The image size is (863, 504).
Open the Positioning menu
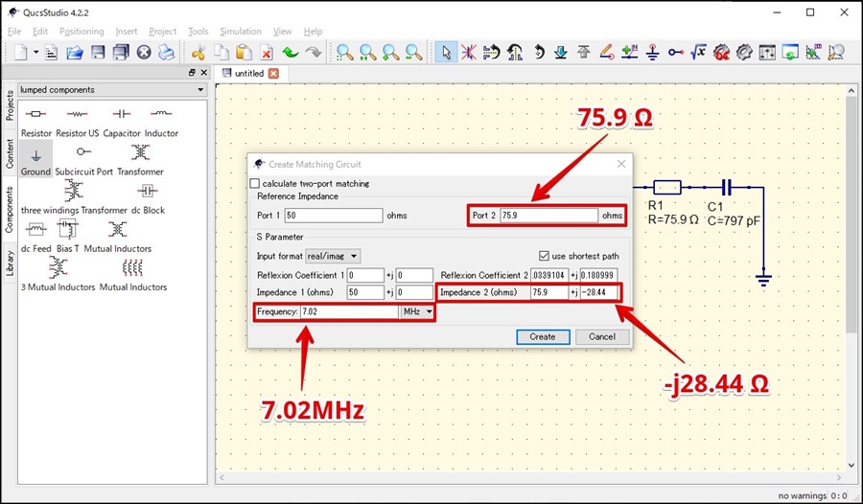(x=82, y=32)
